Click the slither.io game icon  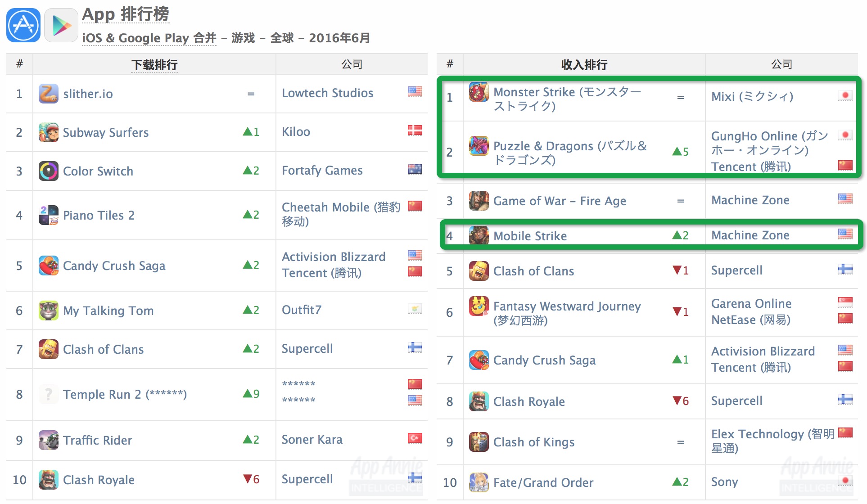pyautogui.click(x=49, y=94)
